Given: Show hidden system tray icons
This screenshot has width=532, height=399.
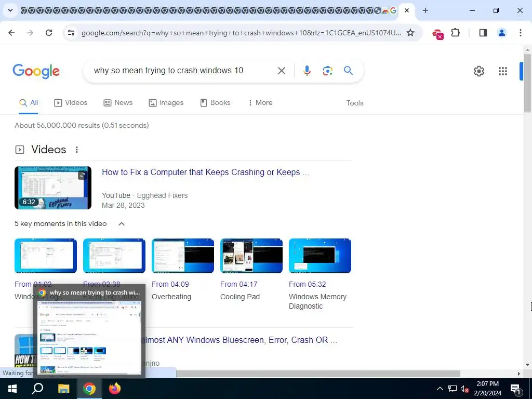Looking at the screenshot, I should (x=440, y=389).
